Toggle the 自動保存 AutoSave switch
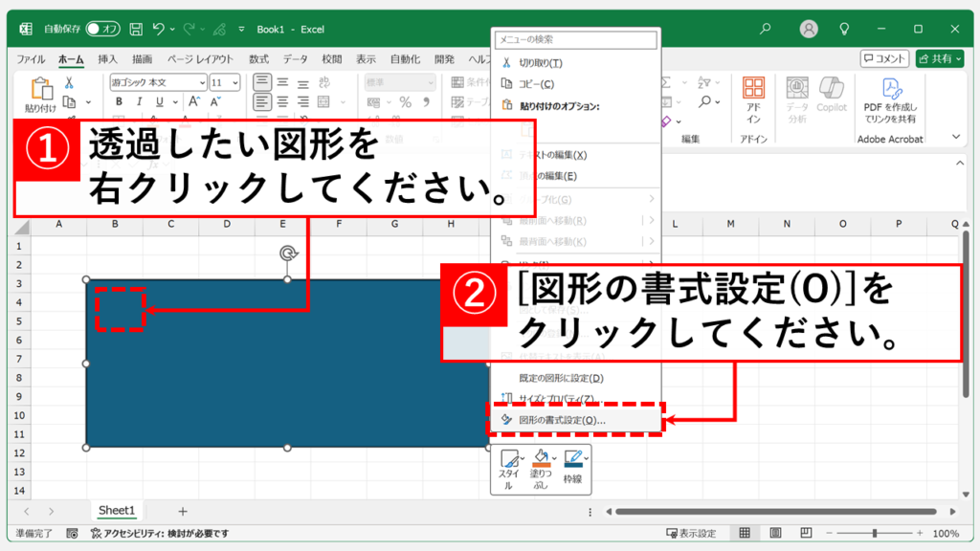The width and height of the screenshot is (980, 551). pyautogui.click(x=102, y=29)
